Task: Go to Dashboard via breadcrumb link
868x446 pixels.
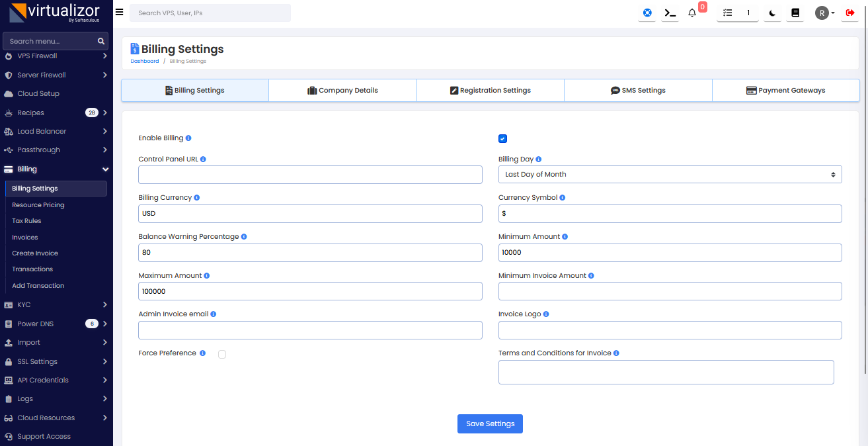Action: point(144,62)
